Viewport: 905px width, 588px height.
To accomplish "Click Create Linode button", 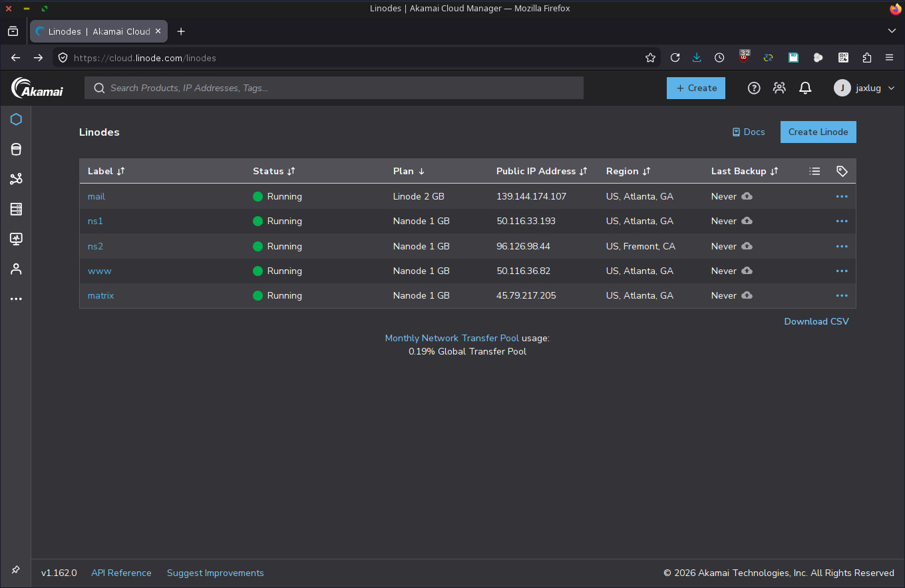I will (818, 132).
